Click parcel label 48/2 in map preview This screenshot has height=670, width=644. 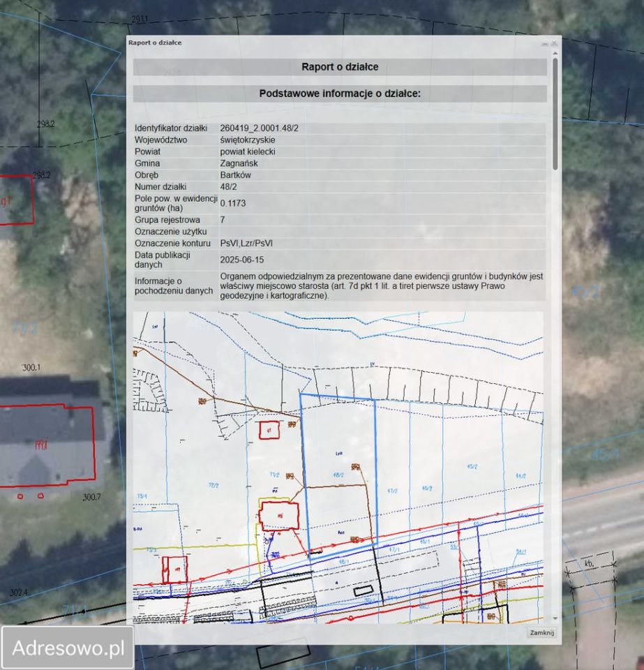click(338, 475)
